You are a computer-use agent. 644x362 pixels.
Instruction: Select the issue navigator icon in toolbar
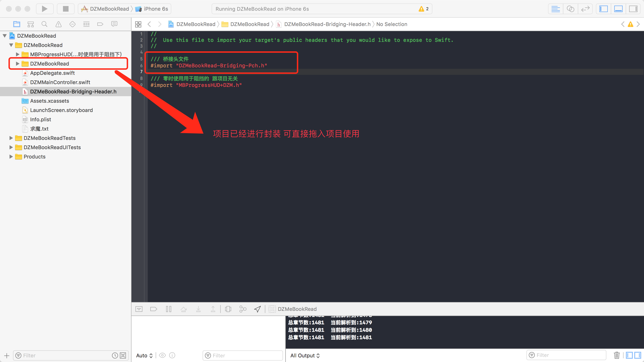(x=58, y=24)
